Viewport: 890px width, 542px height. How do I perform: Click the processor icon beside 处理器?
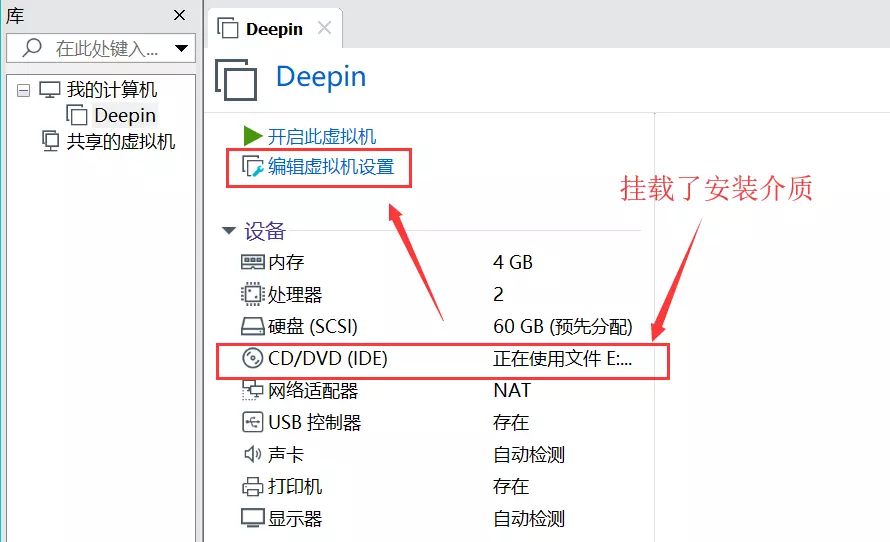pyautogui.click(x=253, y=294)
